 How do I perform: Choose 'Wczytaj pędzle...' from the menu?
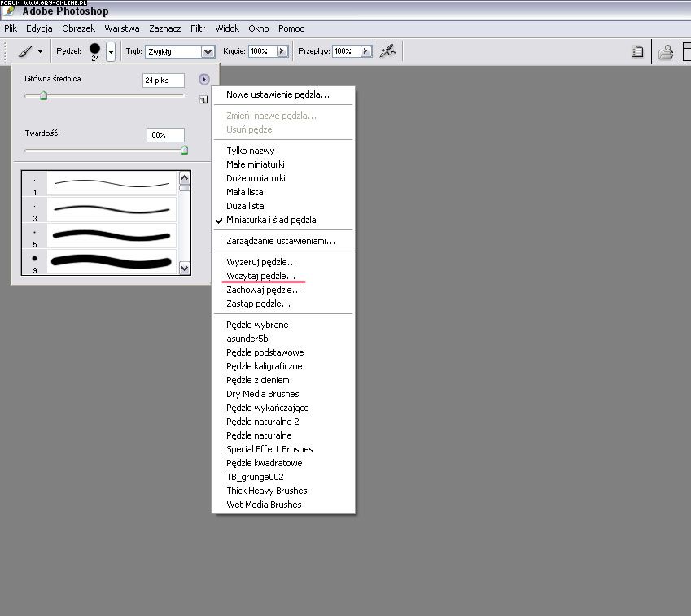(260, 276)
